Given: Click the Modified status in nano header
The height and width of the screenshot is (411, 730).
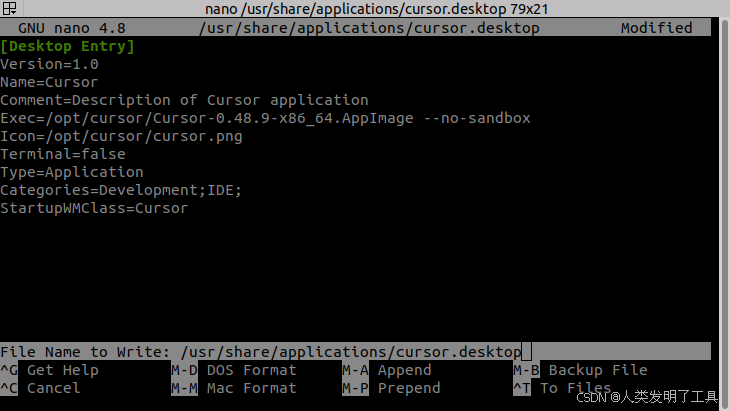Looking at the screenshot, I should click(656, 28).
